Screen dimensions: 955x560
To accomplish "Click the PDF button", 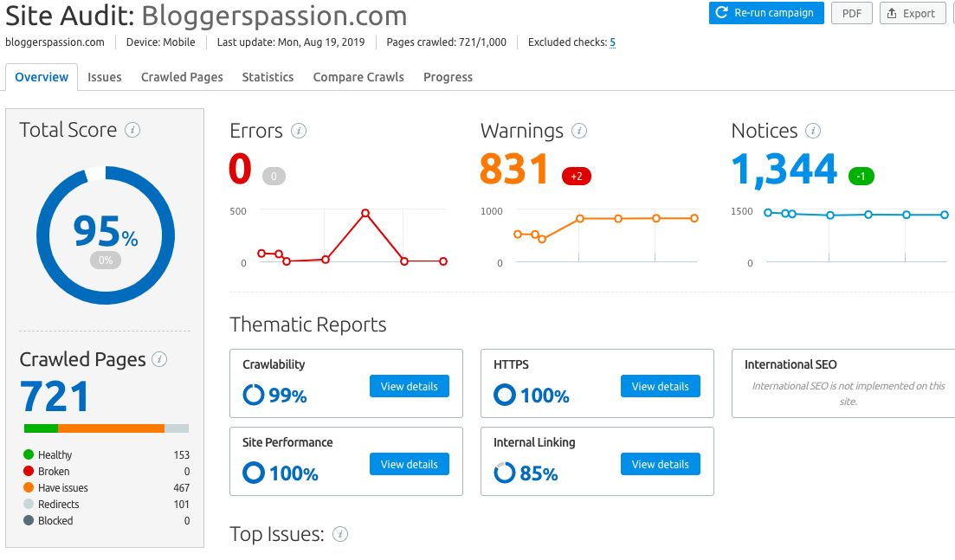I will [851, 13].
